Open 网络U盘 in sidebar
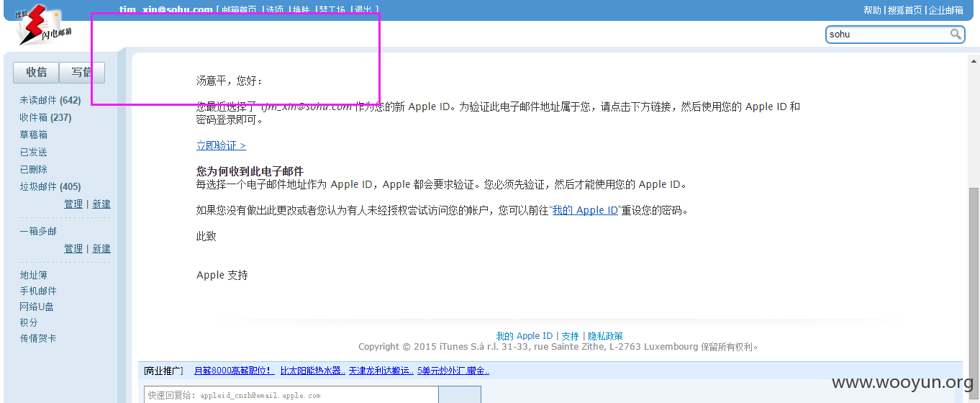Image resolution: width=980 pixels, height=403 pixels. tap(37, 307)
